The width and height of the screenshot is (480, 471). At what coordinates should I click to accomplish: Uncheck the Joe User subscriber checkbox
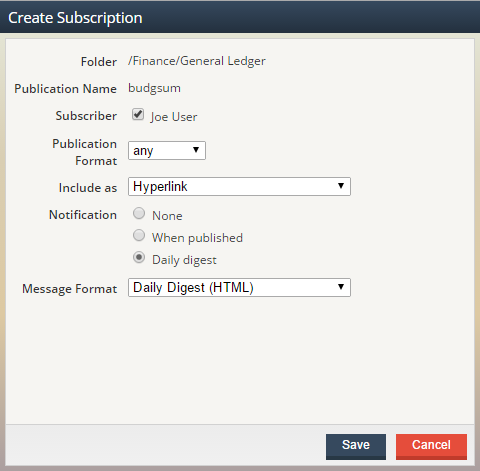[138, 114]
